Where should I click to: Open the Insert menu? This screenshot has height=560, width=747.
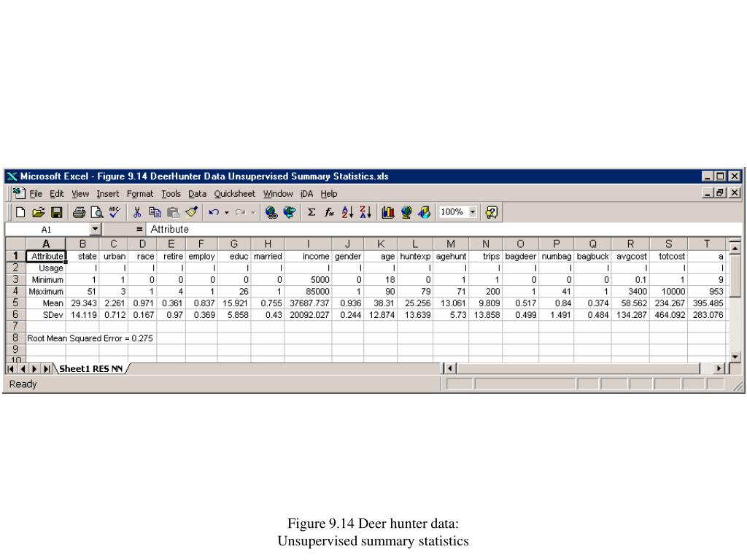[x=108, y=194]
